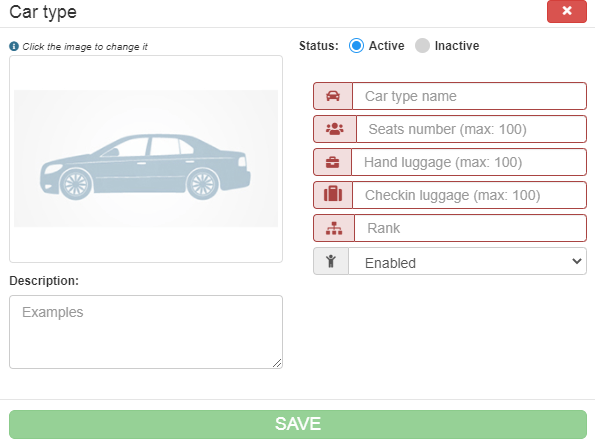Click the dropdown chevron arrow next to Enabled
Screen dimensions: 595x446
[577, 261]
